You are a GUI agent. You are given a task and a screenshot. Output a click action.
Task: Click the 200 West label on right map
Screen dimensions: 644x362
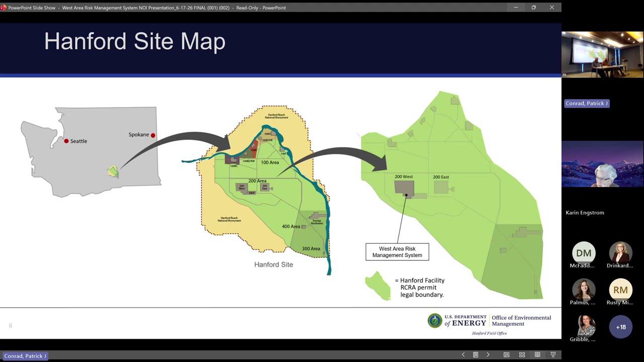pos(404,177)
